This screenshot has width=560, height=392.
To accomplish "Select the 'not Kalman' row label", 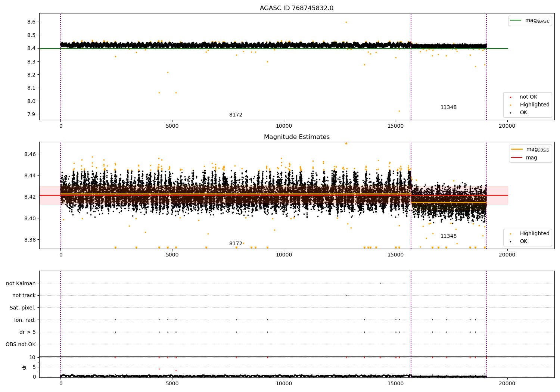I will pos(21,283).
